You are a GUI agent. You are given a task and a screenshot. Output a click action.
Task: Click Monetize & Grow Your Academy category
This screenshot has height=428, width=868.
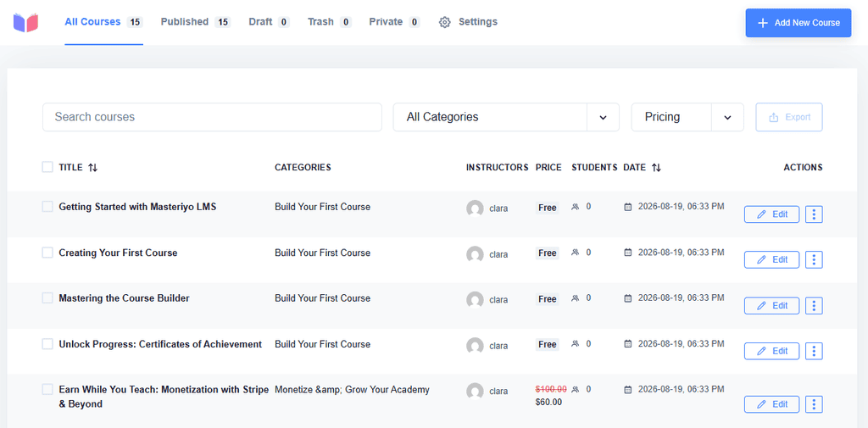pyautogui.click(x=352, y=390)
